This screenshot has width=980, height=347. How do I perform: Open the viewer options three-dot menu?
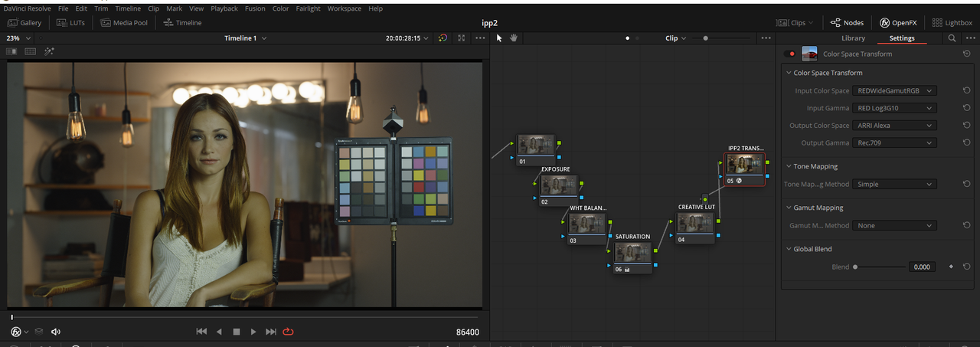(x=479, y=38)
